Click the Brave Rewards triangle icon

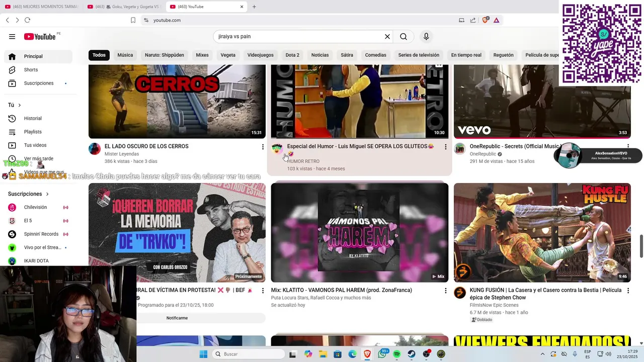497,20
